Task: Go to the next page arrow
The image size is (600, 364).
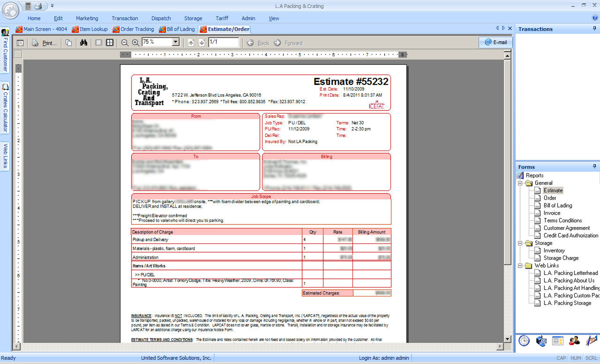Action: 201,43
